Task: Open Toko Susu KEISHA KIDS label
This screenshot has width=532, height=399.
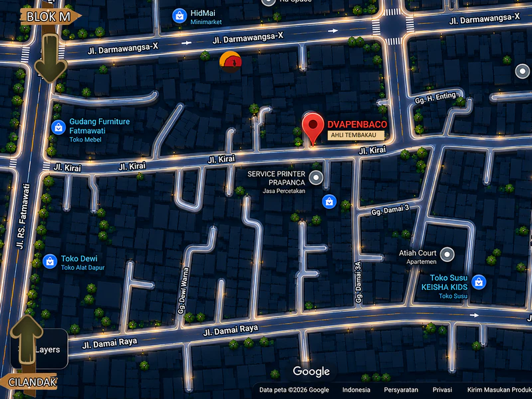Action: 444,282
